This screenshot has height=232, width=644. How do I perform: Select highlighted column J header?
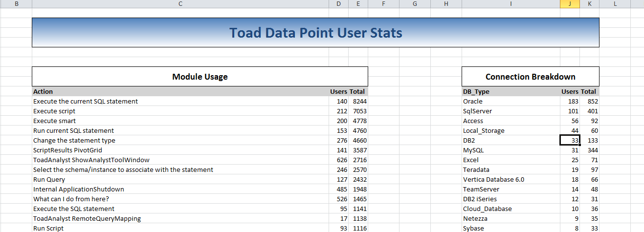point(570,4)
